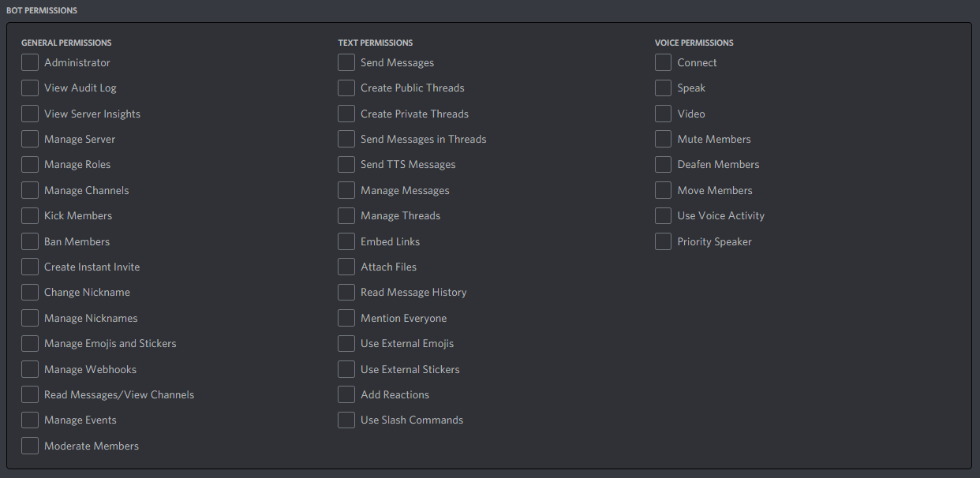Check Kick Members under General Permissions

point(29,215)
